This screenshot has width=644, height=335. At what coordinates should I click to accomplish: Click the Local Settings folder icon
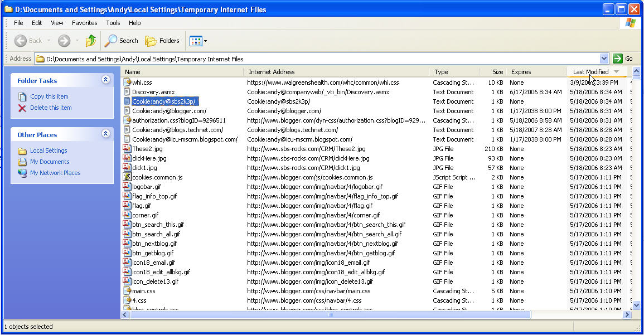22,150
